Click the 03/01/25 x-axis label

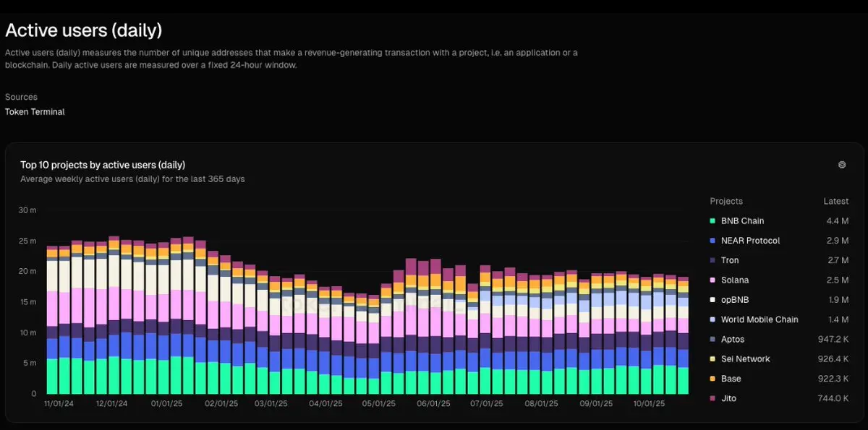pos(272,404)
